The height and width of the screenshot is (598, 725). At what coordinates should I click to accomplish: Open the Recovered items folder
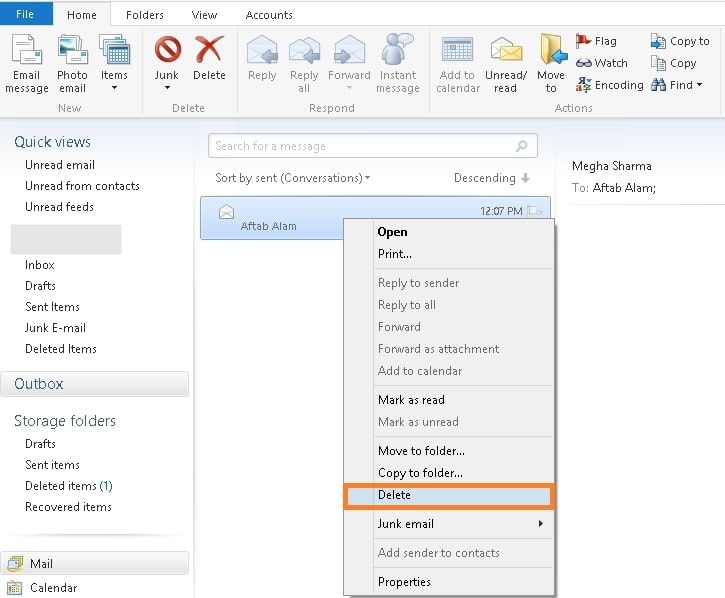point(68,506)
